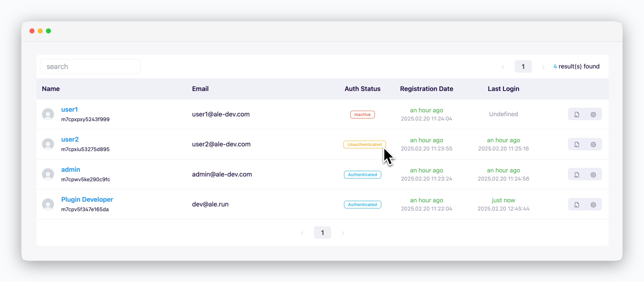Click registration timestamp 2025.02.20 11:23:55
The image size is (644, 282).
[x=427, y=149]
